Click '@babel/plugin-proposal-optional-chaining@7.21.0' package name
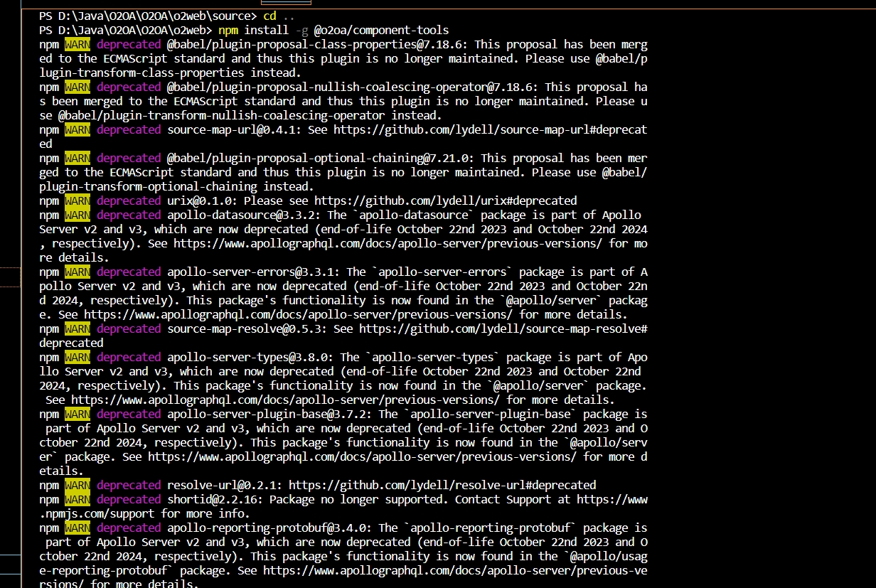 pos(321,158)
